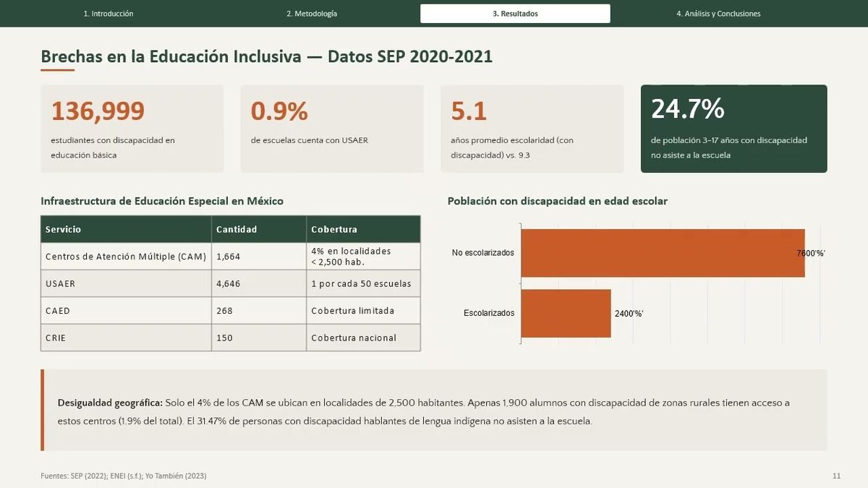This screenshot has height=488, width=868.
Task: Select the Centros de Atención Múltiple (CAM) cell
Action: click(126, 257)
